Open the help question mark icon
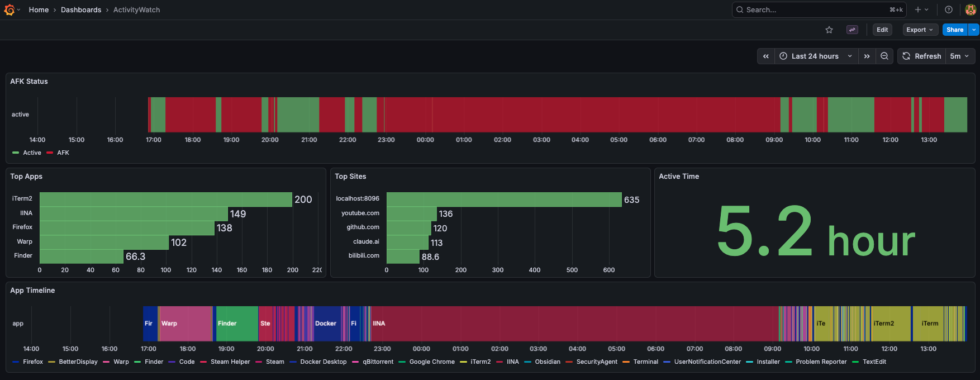The height and width of the screenshot is (380, 980). (x=949, y=9)
